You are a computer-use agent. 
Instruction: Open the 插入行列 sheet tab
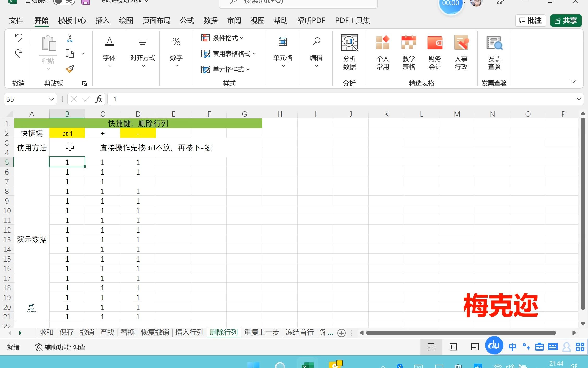tap(189, 332)
